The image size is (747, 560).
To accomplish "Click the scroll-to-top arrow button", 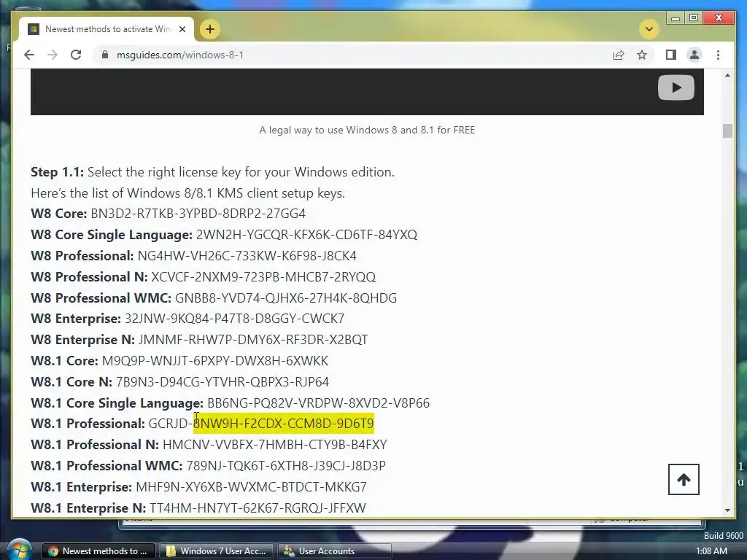I will [x=684, y=480].
